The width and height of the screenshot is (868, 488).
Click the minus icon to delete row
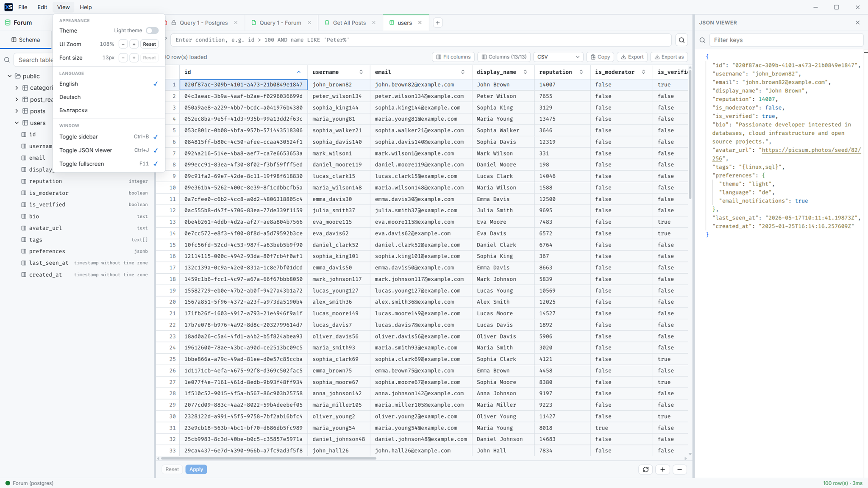pyautogui.click(x=679, y=469)
